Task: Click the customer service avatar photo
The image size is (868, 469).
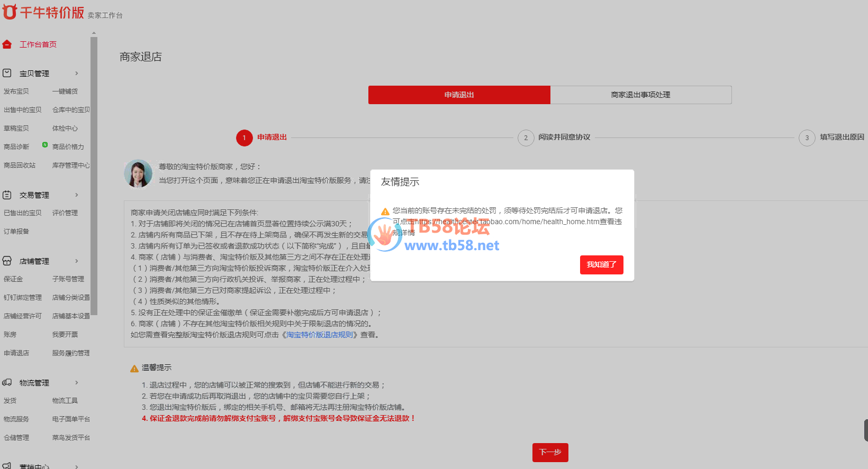Action: (138, 173)
